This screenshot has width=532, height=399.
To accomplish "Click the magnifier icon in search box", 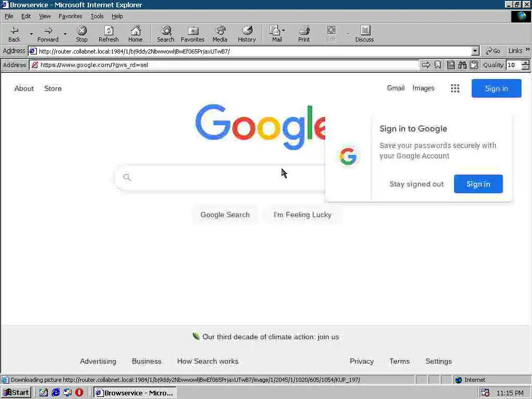I will 127,177.
